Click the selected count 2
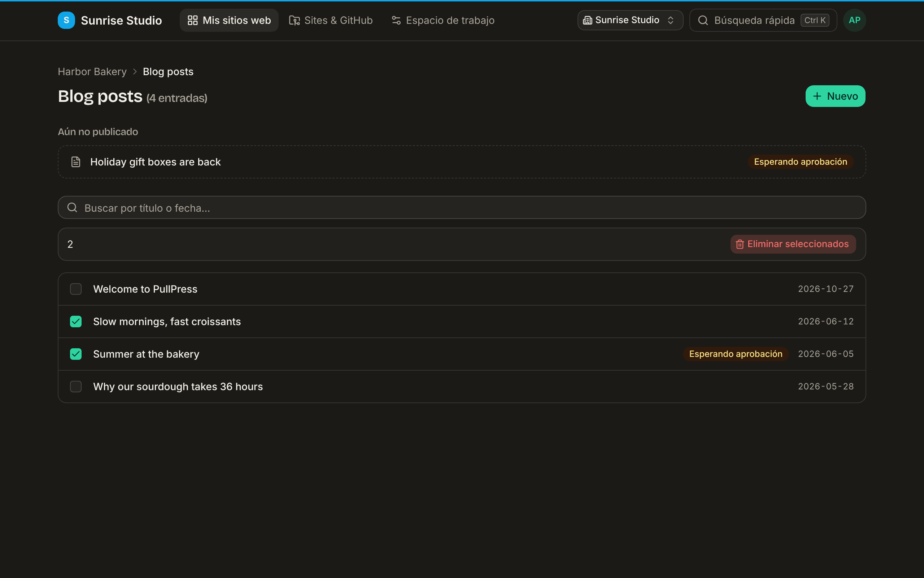Screen dimensions: 924x578 click(70, 244)
